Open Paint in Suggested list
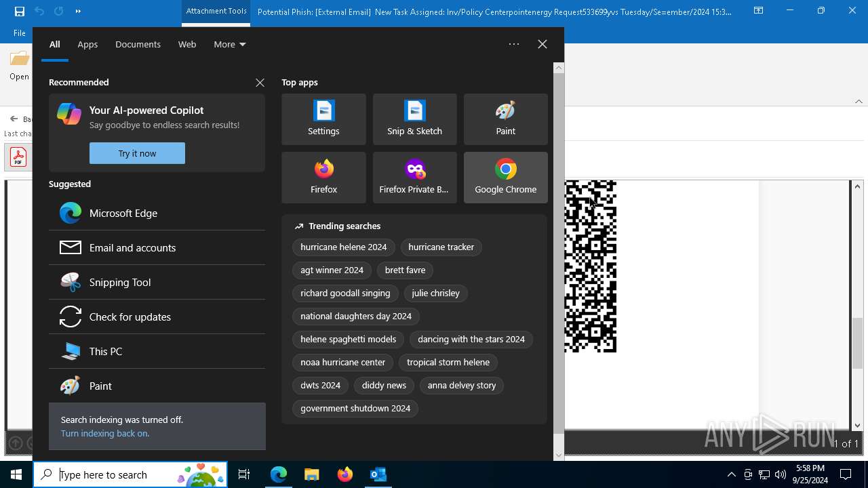868x488 pixels. pos(157,386)
